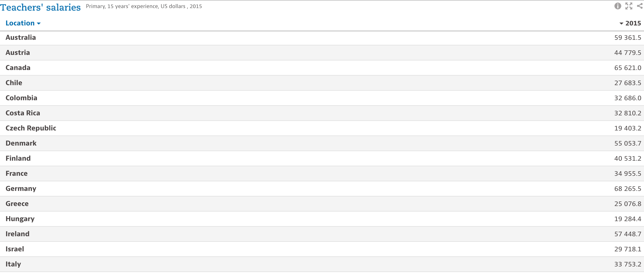Select Denmark's salary value 55 053.7
Image resolution: width=644 pixels, height=273 pixels.
(x=628, y=143)
